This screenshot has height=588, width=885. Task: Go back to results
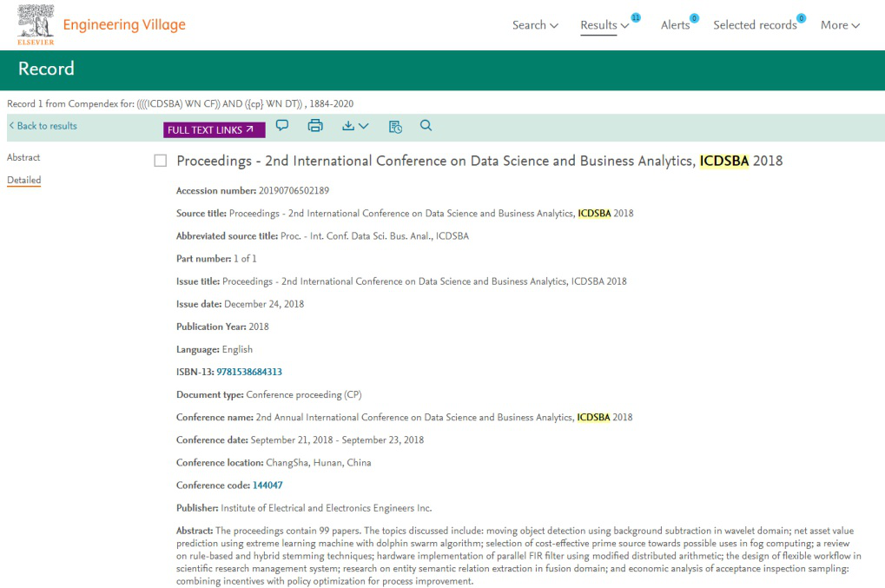43,126
